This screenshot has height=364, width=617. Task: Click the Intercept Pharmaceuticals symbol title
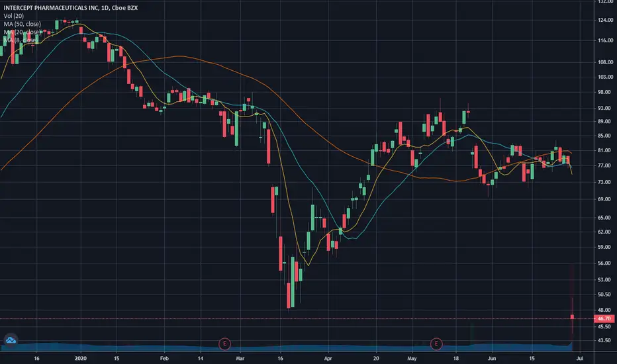[70, 8]
